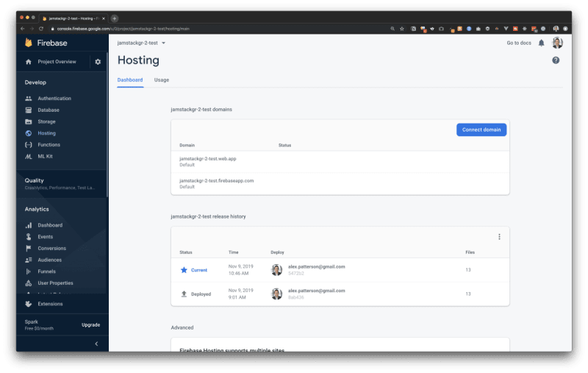Reload the page in browser
Screen dimensions: 588x373
(x=41, y=29)
